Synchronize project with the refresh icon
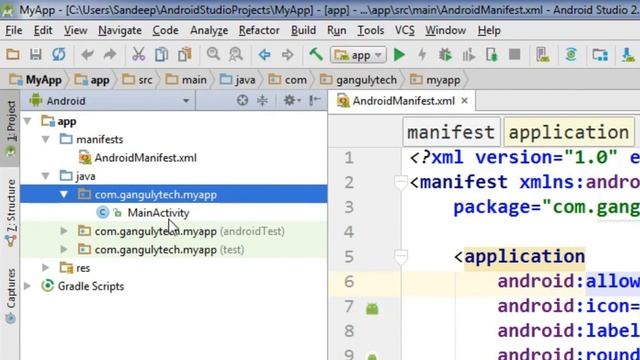 [58, 54]
